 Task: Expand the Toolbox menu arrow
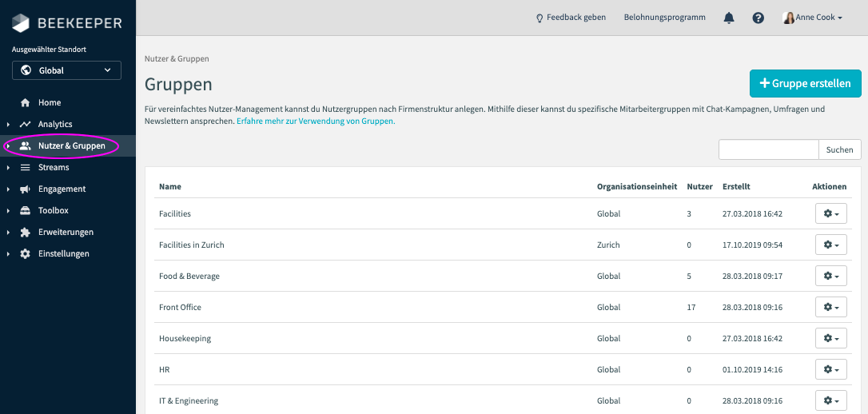click(8, 211)
